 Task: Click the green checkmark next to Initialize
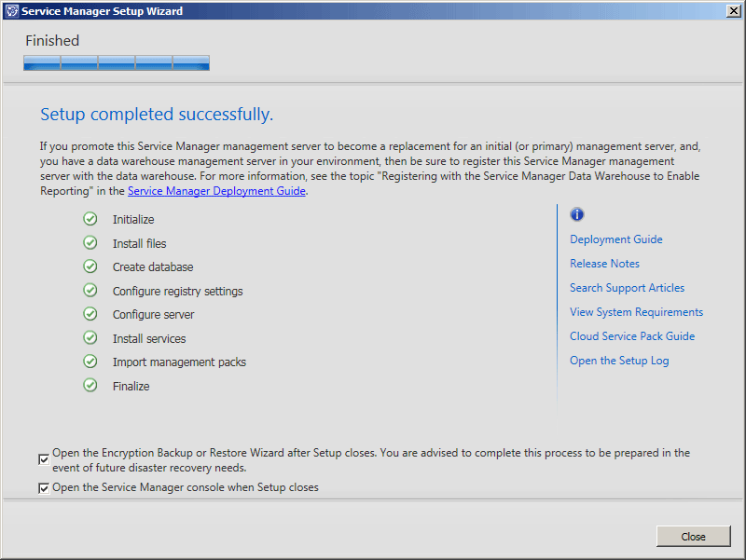[90, 219]
